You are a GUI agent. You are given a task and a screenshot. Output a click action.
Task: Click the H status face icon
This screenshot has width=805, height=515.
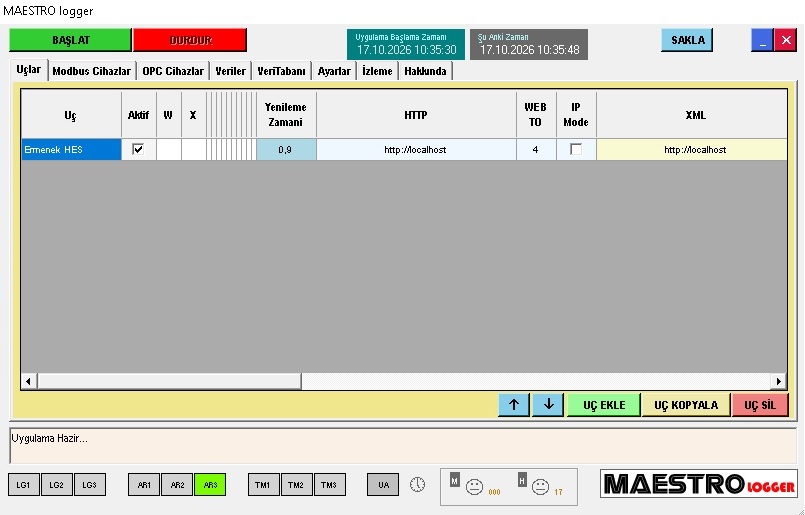540,486
